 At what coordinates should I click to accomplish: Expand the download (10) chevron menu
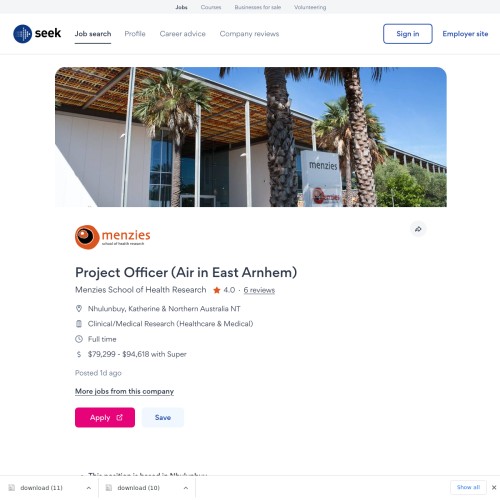(x=186, y=488)
